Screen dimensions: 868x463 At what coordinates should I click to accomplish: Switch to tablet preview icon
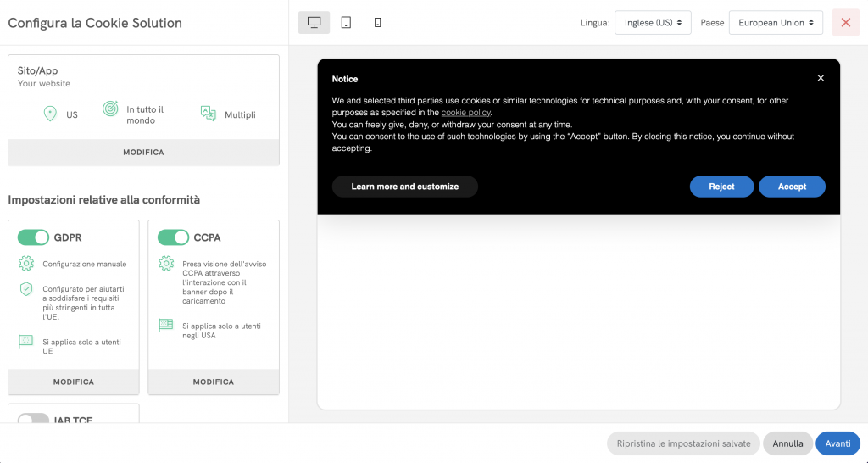pos(346,23)
